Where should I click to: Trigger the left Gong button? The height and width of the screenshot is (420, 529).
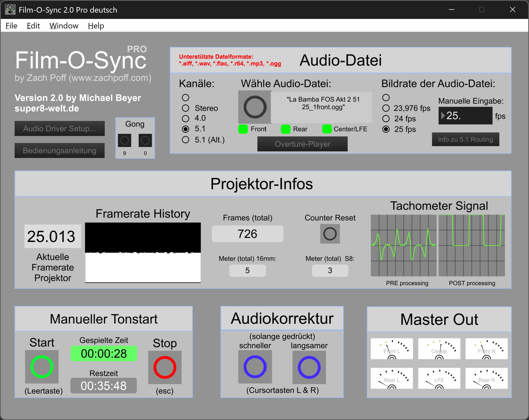(x=124, y=140)
